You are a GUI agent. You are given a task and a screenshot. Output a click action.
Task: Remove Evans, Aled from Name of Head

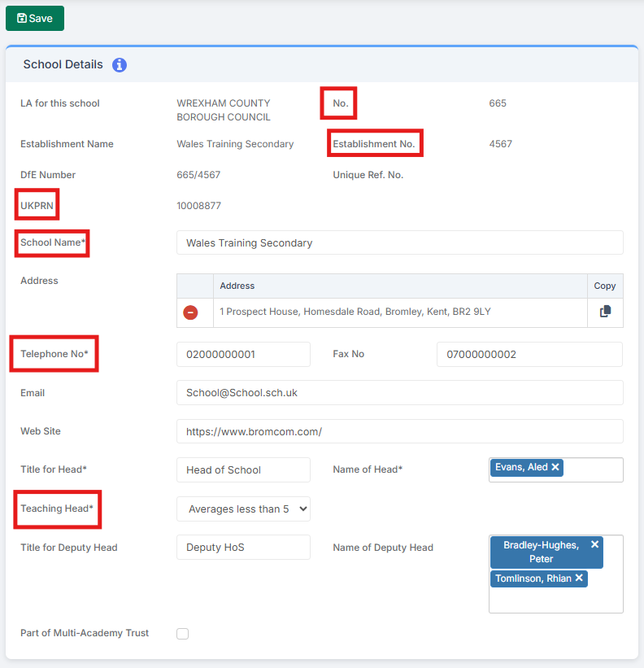click(555, 467)
